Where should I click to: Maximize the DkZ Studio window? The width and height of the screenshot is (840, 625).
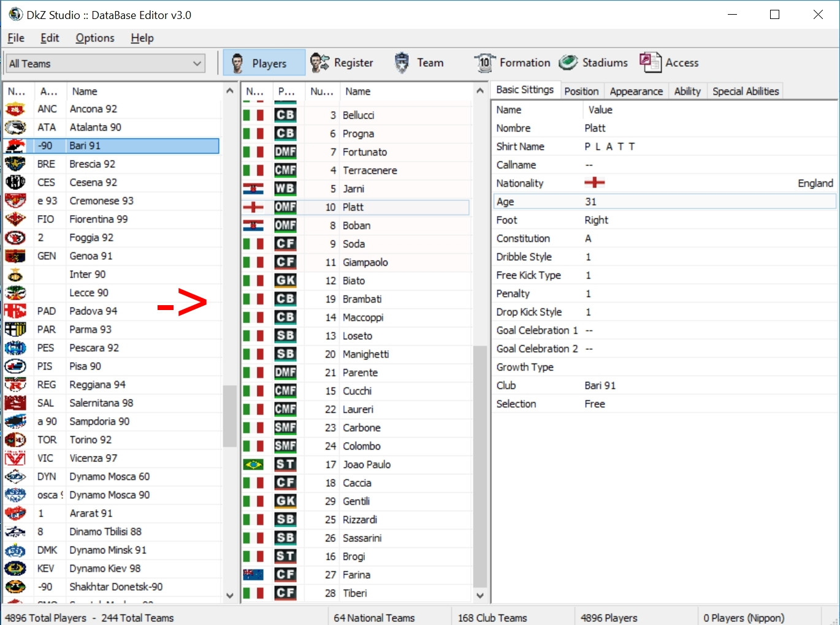[x=775, y=15]
